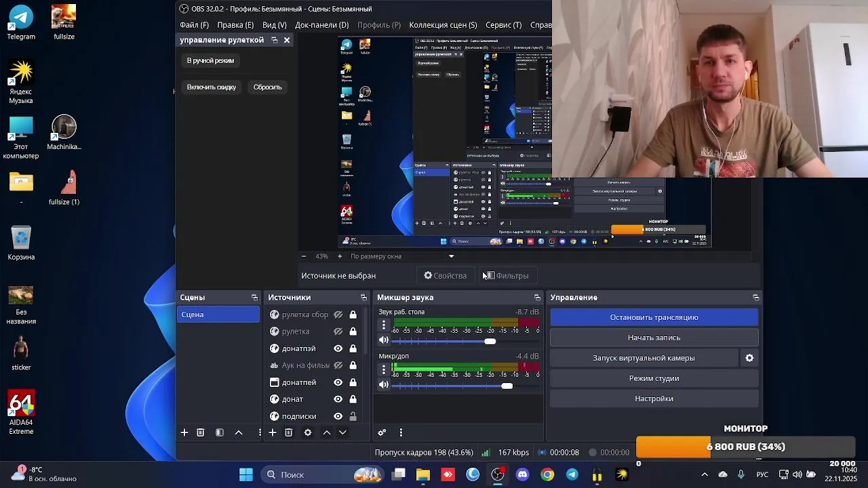Viewport: 868px width, 488px height.
Task: Open Правка menu
Action: [x=235, y=25]
